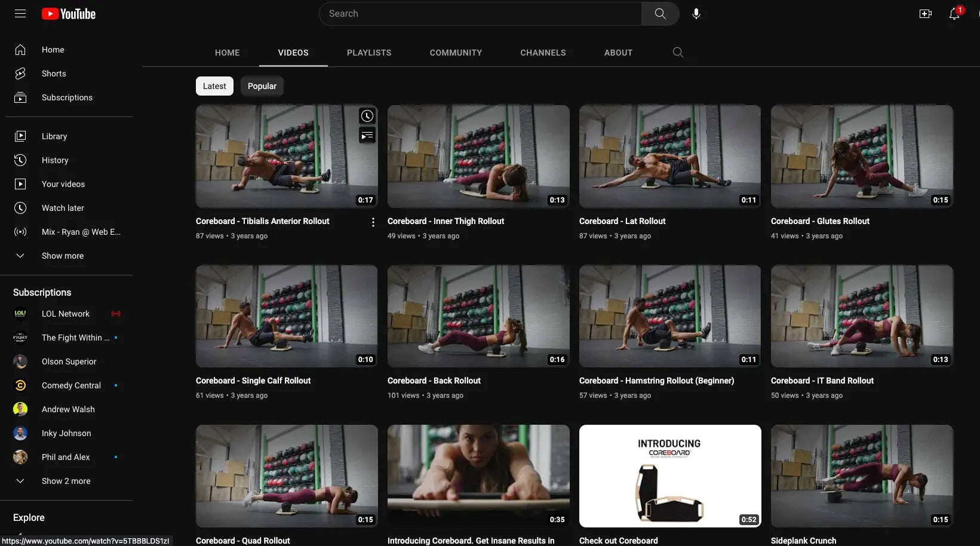Select the Popular filter chip
Viewport: 980px width, 546px height.
[262, 86]
